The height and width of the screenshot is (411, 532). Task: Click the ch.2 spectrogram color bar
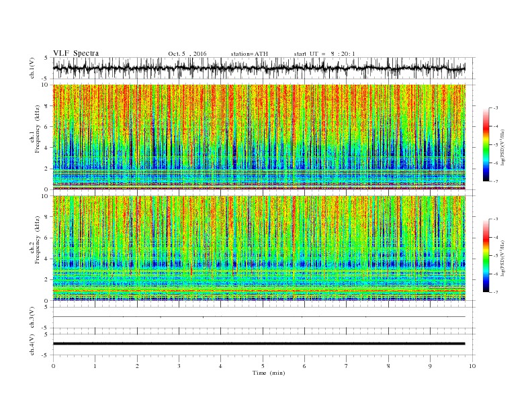point(486,256)
